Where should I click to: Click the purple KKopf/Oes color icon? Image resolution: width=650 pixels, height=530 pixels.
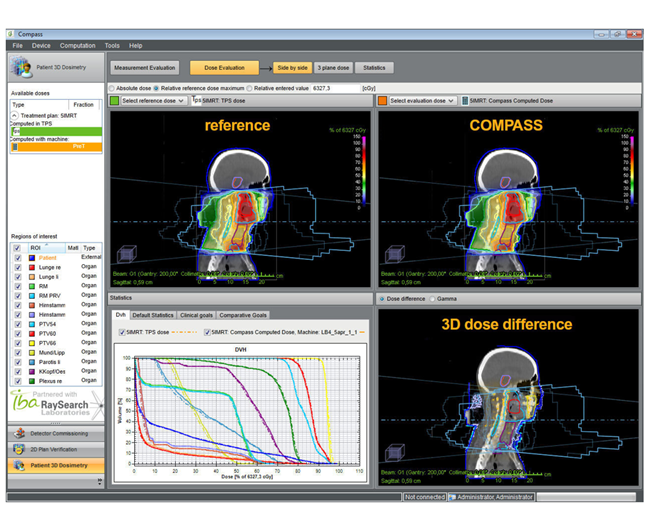click(32, 372)
